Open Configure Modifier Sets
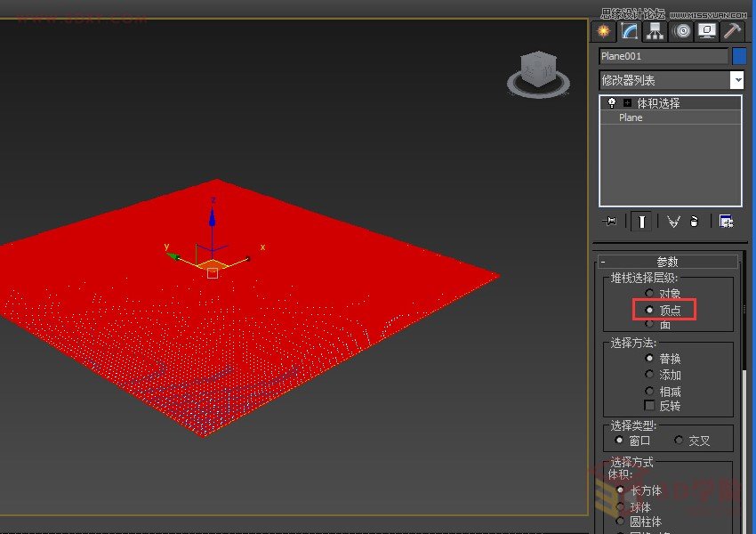756x534 pixels. coord(727,221)
